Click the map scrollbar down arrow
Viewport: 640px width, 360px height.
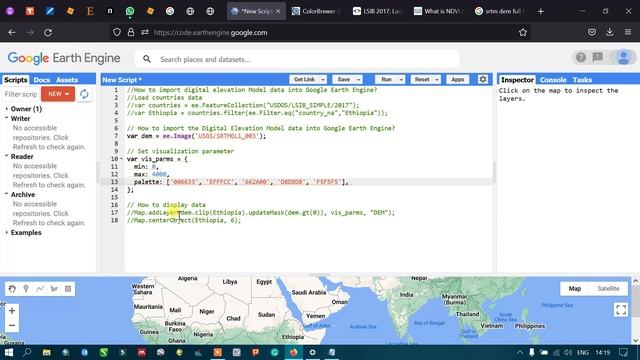point(636,340)
